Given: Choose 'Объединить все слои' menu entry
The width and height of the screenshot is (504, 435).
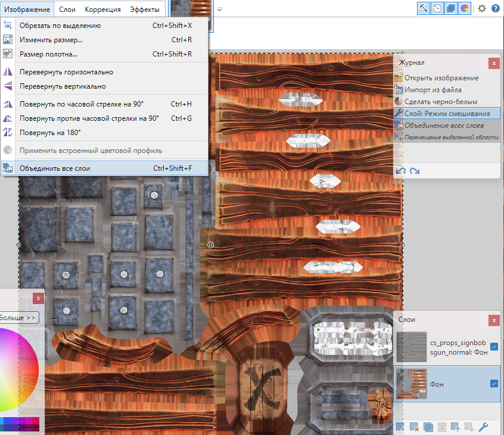Looking at the screenshot, I should 55,168.
